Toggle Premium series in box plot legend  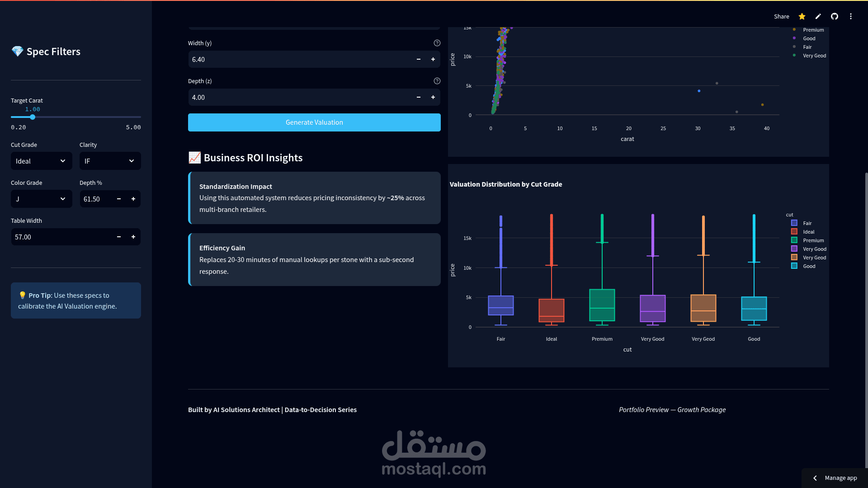pos(813,241)
